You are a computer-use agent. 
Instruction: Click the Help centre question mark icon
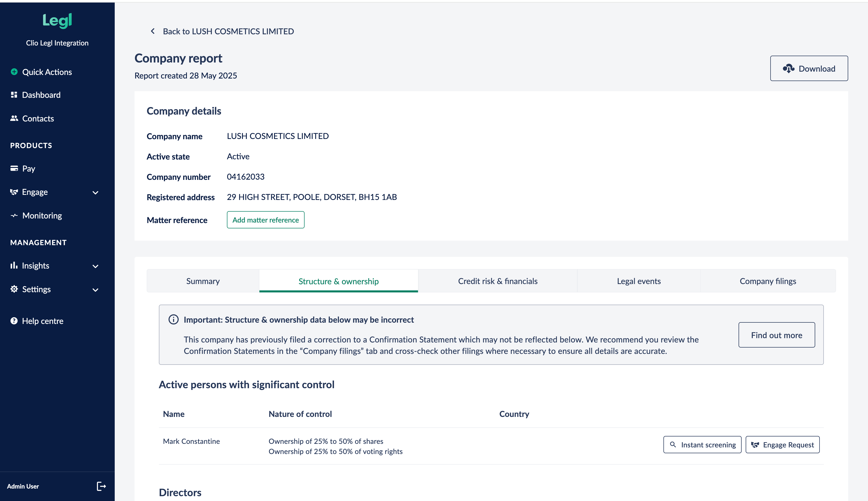pos(14,321)
